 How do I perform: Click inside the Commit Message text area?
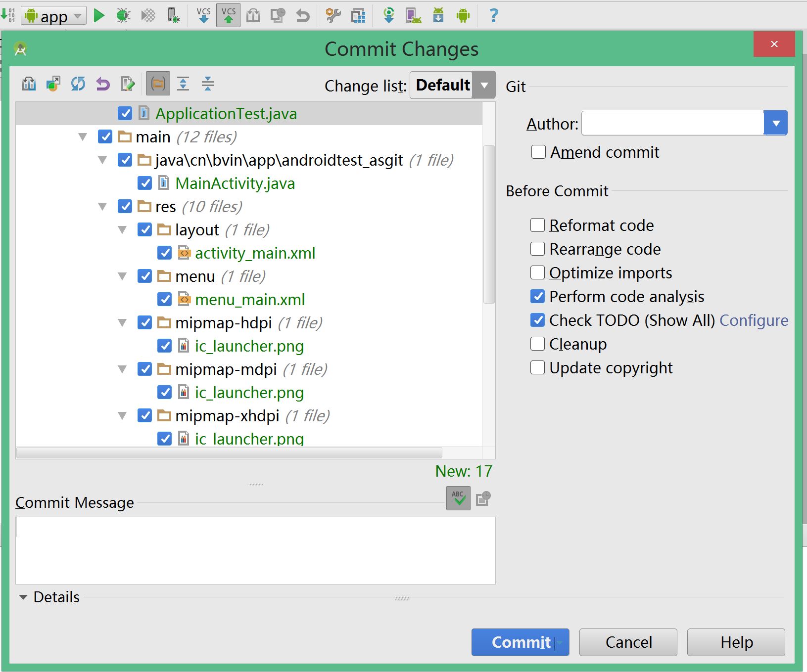coord(255,550)
